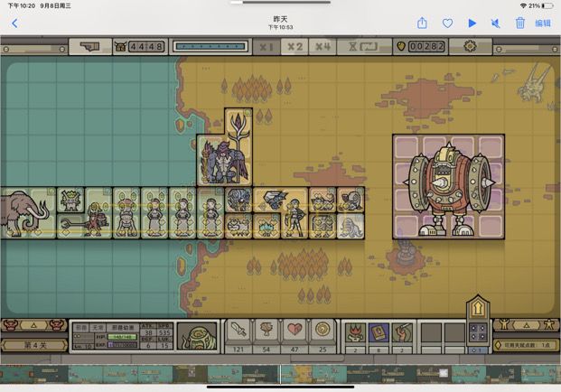Click the blue wave progress bar
The width and height of the screenshot is (561, 392).
pos(210,46)
